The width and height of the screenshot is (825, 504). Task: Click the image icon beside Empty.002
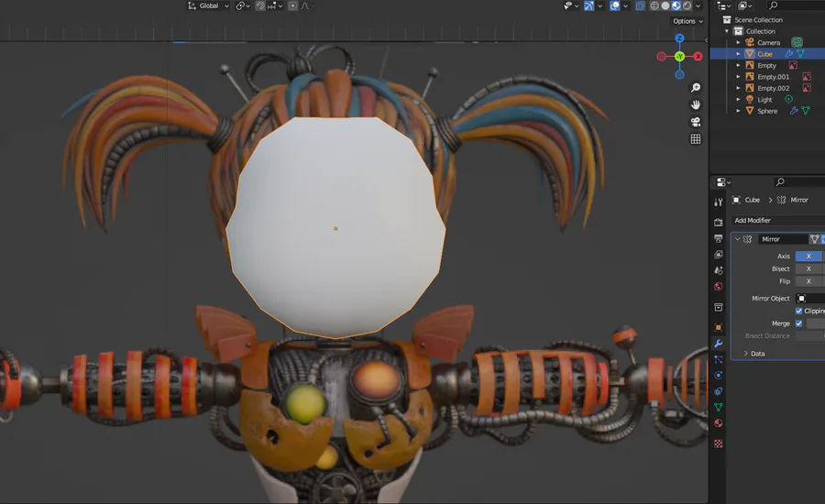tap(806, 88)
